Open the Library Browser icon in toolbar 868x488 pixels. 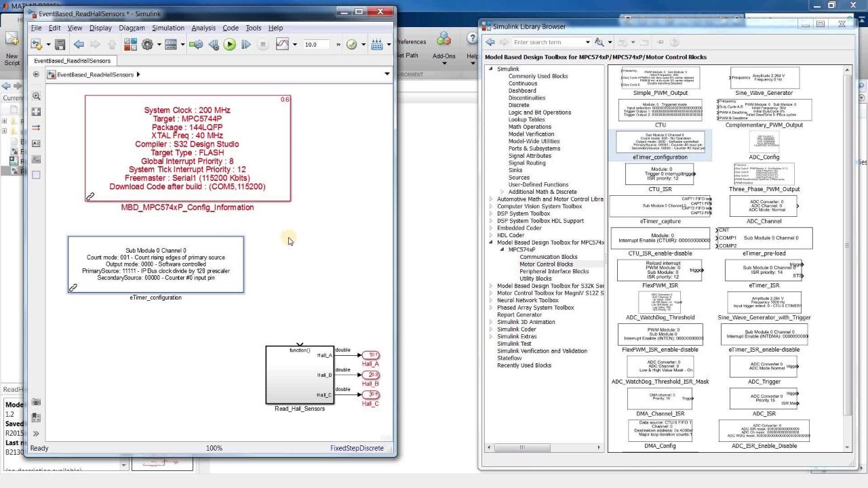(x=131, y=45)
